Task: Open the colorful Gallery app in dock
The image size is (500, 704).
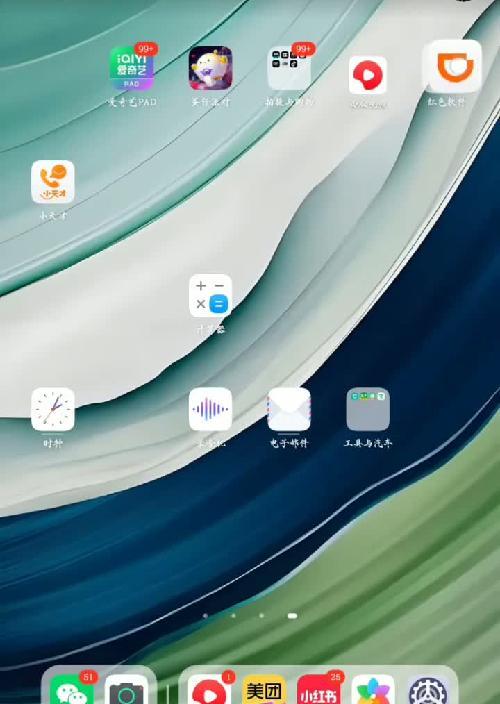Action: tap(373, 689)
